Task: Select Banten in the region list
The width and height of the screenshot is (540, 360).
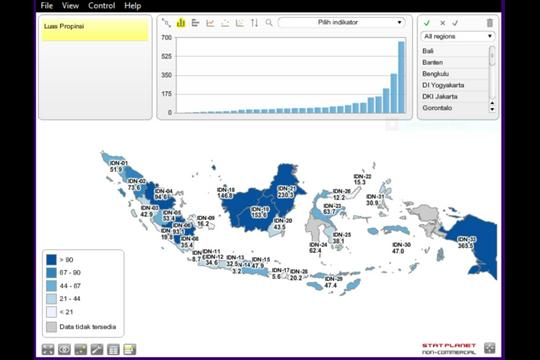Action: 455,62
